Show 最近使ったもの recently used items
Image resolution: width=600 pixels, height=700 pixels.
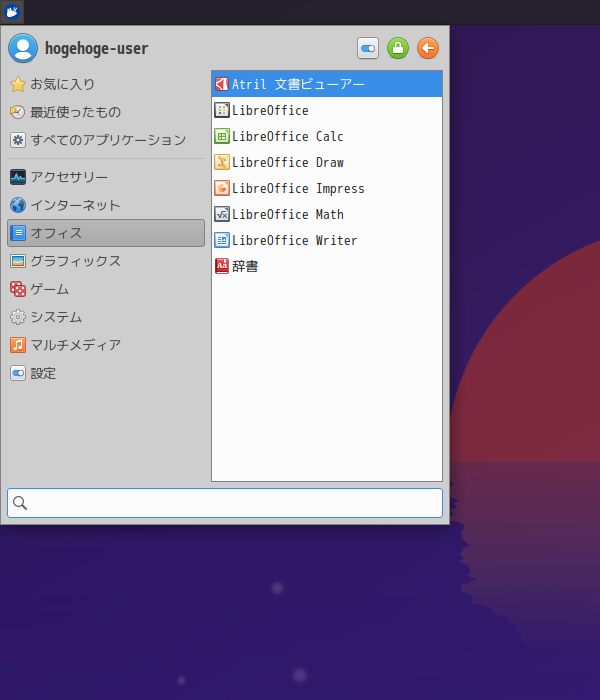(x=106, y=112)
